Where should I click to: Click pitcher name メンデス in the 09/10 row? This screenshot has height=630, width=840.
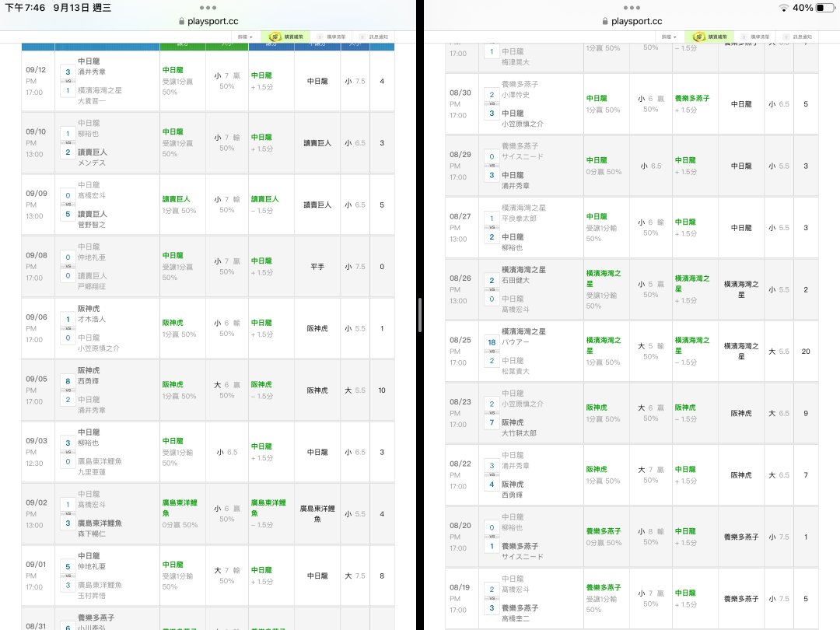pyautogui.click(x=92, y=163)
